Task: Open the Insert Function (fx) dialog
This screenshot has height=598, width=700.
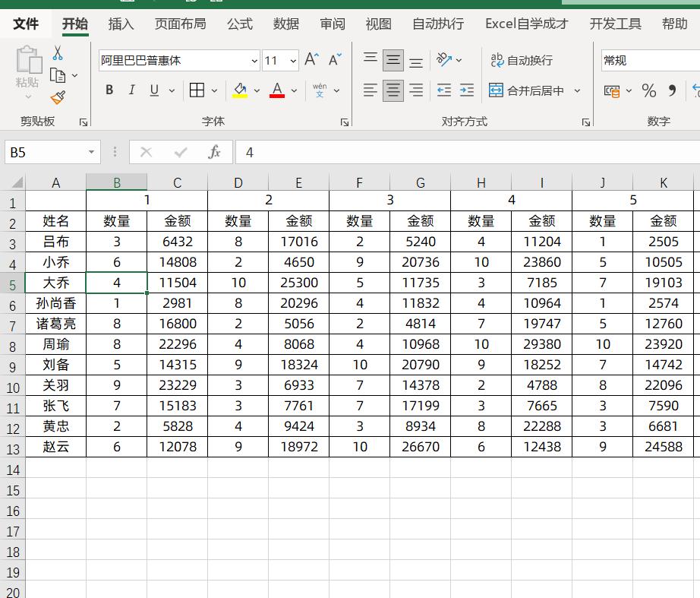Action: click(x=214, y=151)
